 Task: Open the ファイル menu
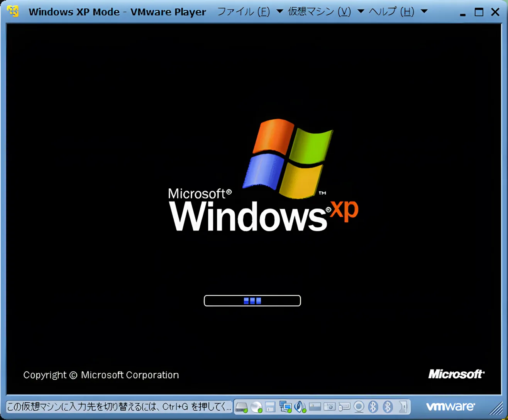point(243,12)
